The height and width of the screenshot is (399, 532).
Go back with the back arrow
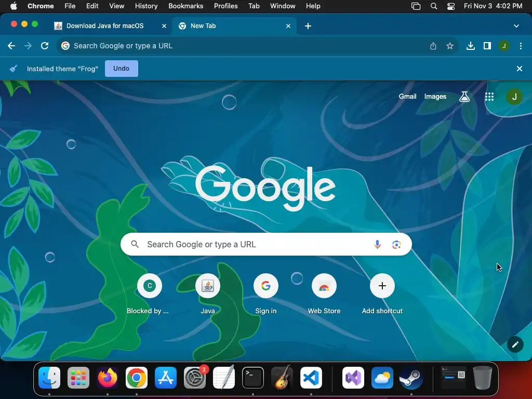click(11, 46)
